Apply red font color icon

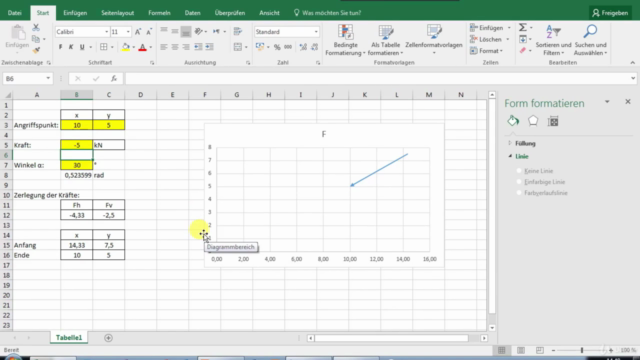142,47
